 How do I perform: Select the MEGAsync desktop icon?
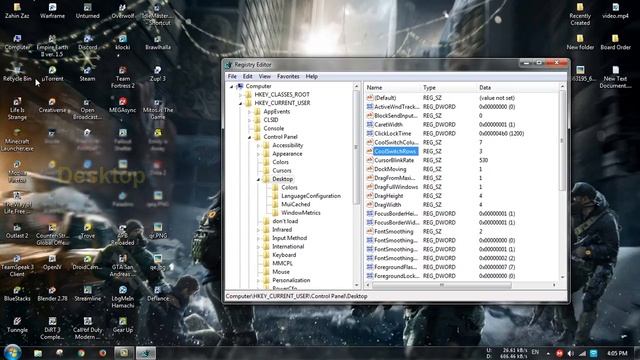pyautogui.click(x=122, y=105)
